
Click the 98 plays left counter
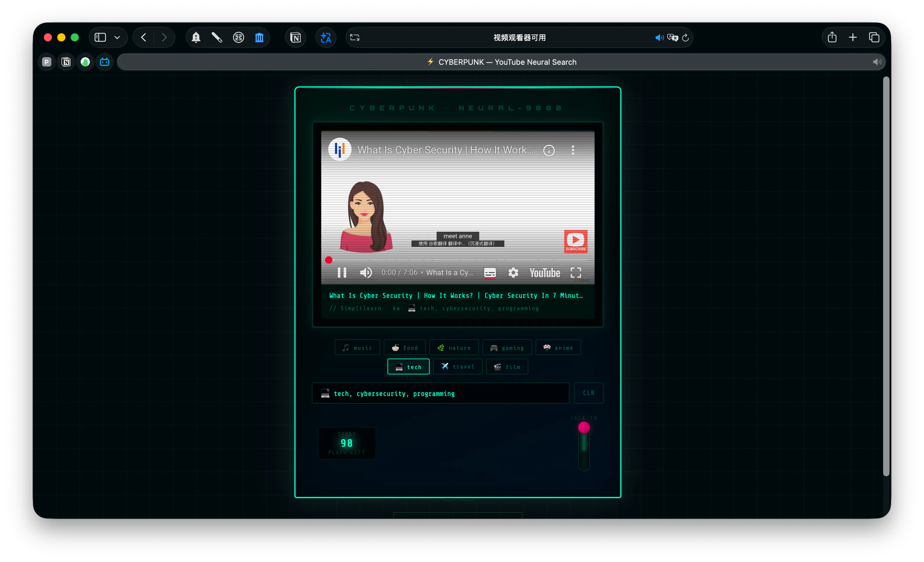[346, 443]
